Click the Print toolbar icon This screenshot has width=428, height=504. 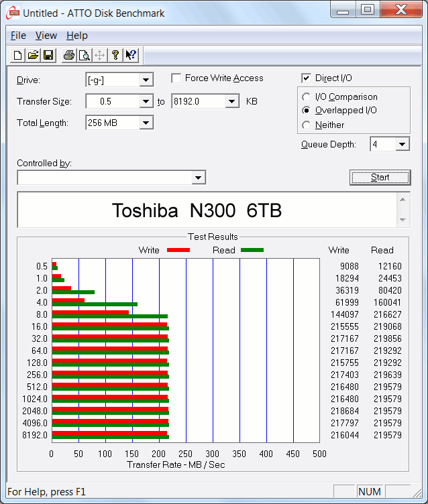(69, 55)
